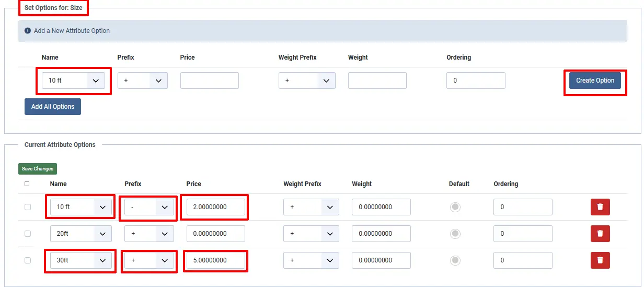Click the Ordering field for the new option
Screen dimensions: 644x287
(476, 81)
